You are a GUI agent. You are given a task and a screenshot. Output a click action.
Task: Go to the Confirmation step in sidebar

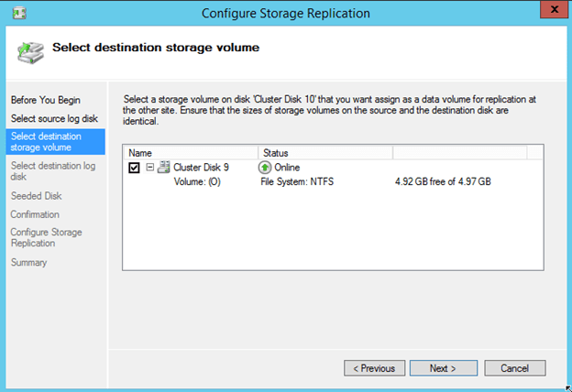35,214
